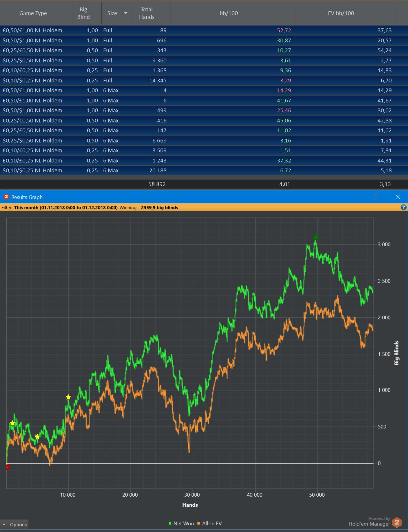This screenshot has width=408, height=532.
Task: Click the 20 188 total hands cell
Action: tap(158, 170)
